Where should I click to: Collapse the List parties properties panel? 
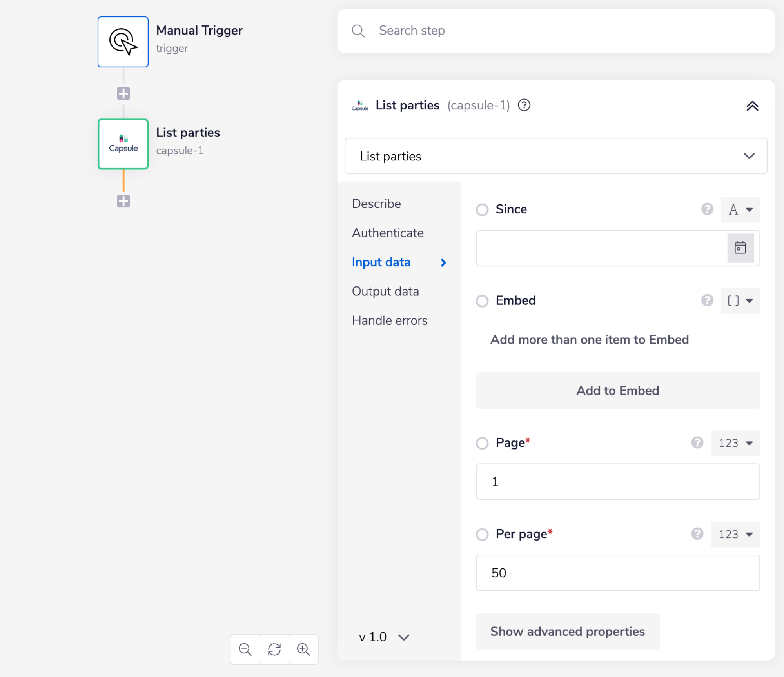click(x=752, y=106)
